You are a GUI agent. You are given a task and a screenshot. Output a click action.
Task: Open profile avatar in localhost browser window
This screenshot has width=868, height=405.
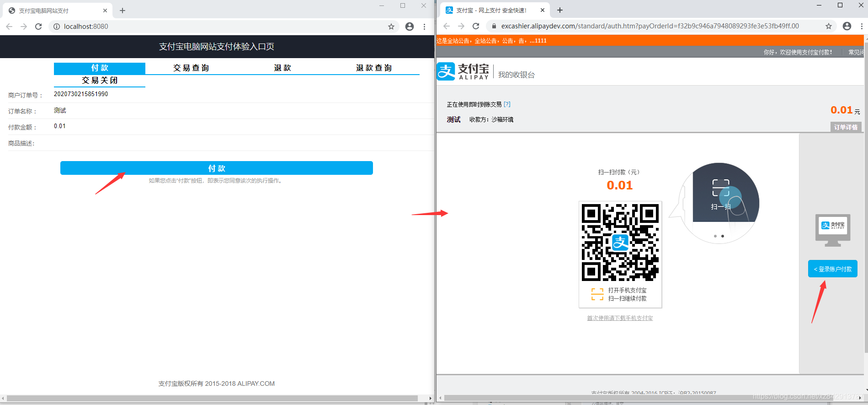pos(410,27)
